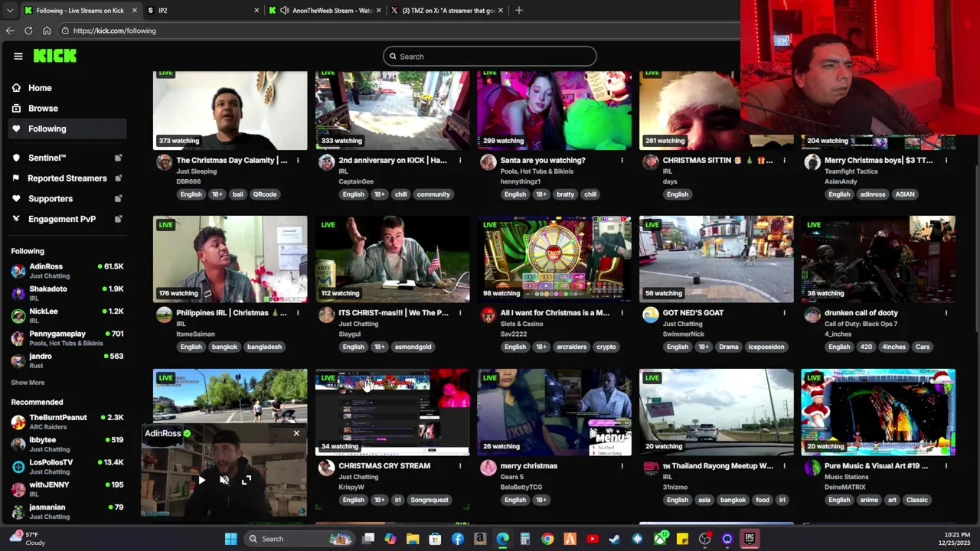Mute audio icon on AnonTheWeeb tab

point(284,11)
